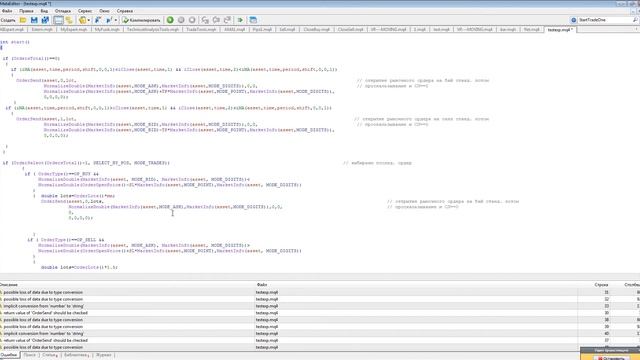This screenshot has height=360, width=640.
Task: Click 'if (OrdersTotal()==0)' code line
Action: 31,59
